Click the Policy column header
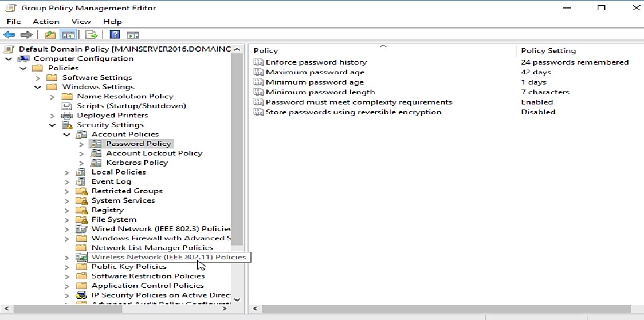This screenshot has height=320, width=644. [266, 50]
